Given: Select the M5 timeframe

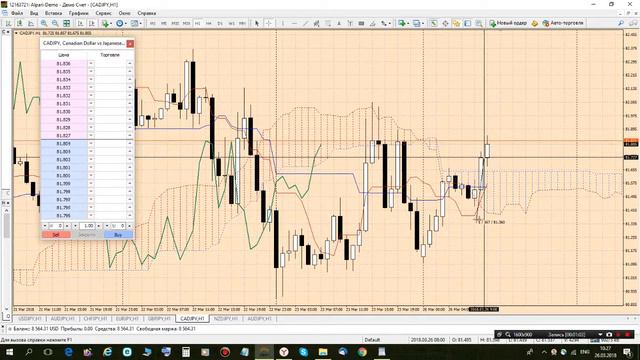Looking at the screenshot, I should (164, 23).
